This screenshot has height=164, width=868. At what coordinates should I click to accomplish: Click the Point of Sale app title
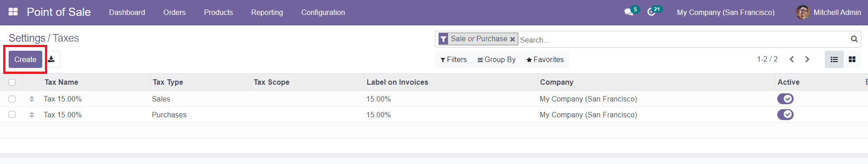tap(59, 12)
